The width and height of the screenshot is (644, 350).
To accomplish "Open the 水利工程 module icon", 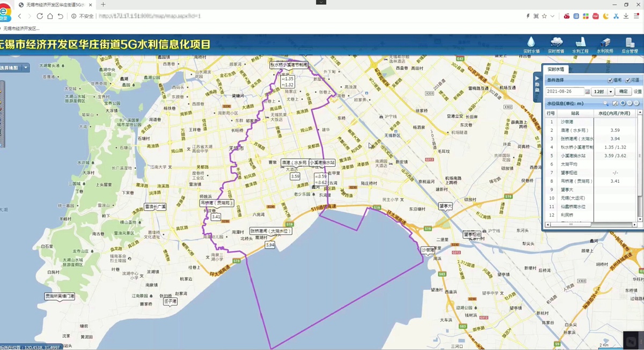I will pos(580,44).
